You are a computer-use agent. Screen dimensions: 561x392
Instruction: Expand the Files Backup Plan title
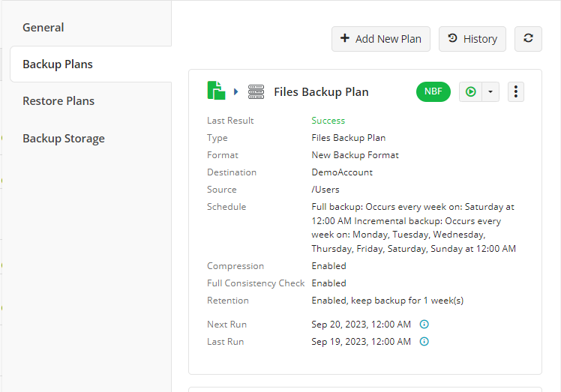[x=321, y=92]
